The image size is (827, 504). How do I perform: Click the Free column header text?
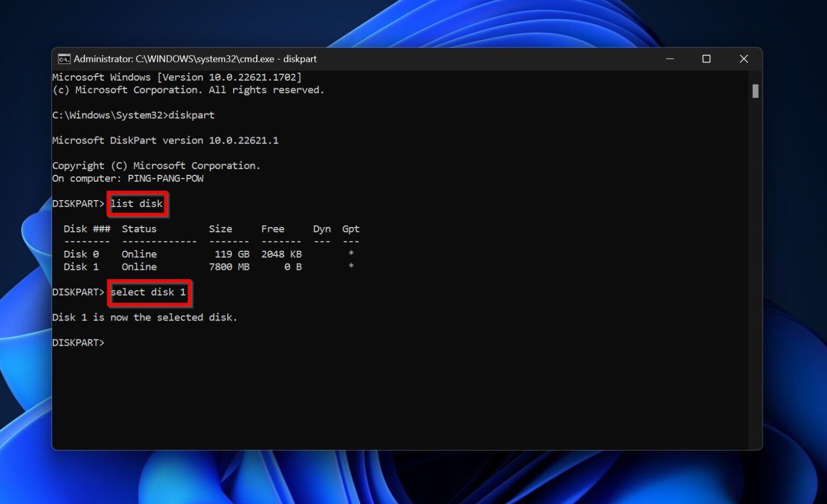pyautogui.click(x=273, y=229)
